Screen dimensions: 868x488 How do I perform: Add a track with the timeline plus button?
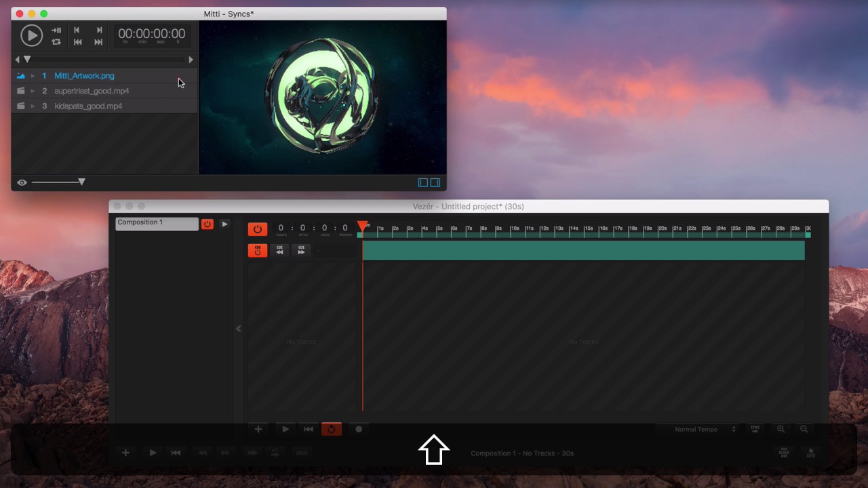258,429
